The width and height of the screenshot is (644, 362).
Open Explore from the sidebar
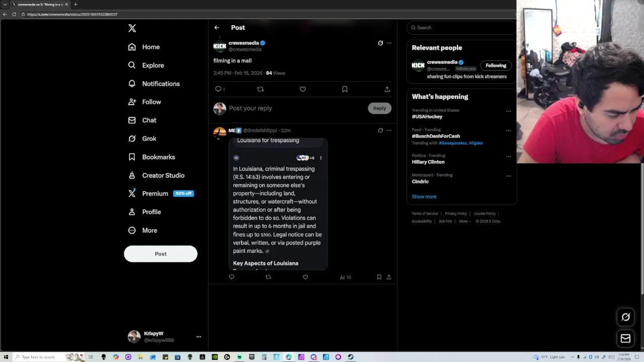[x=146, y=65]
